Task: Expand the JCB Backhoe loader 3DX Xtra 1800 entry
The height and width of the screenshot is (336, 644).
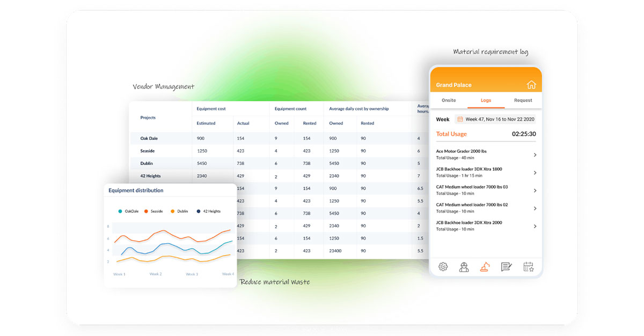Action: pyautogui.click(x=534, y=172)
